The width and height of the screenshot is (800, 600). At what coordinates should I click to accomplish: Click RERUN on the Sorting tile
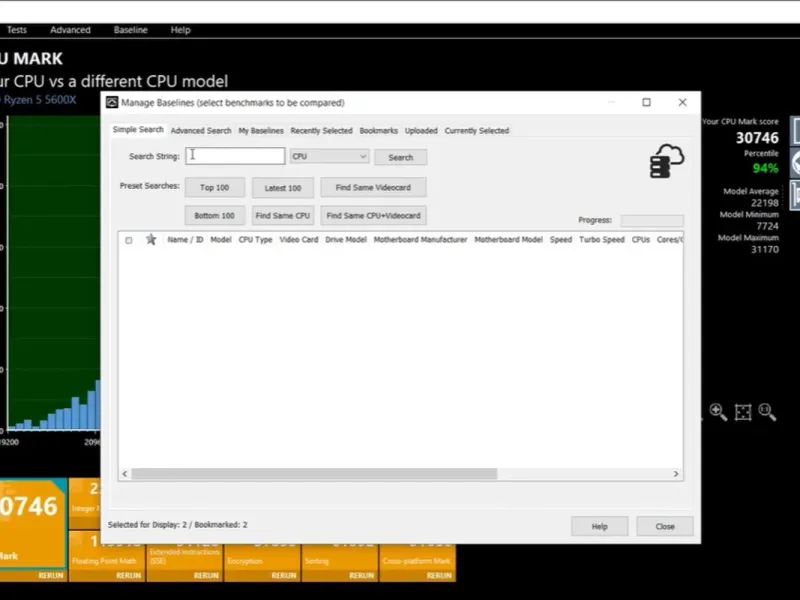pos(361,576)
